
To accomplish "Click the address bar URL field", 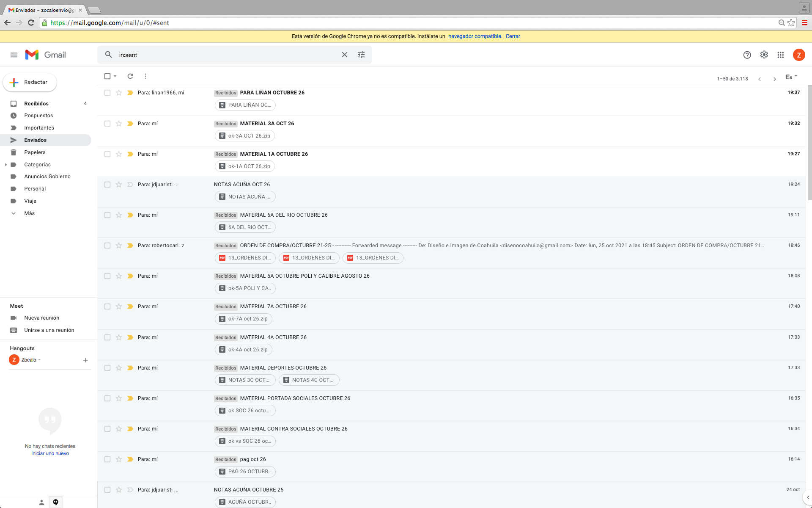I will point(406,23).
